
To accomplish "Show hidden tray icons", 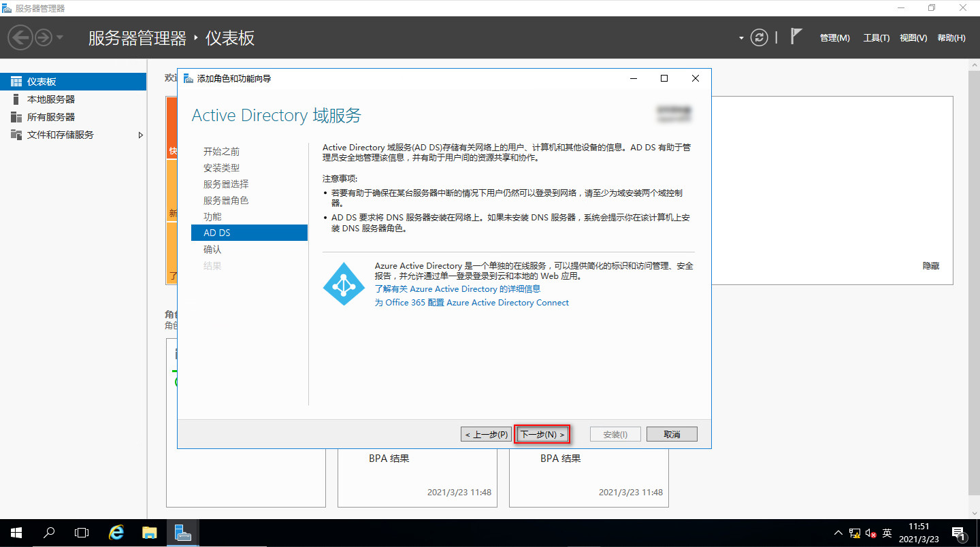I will pos(838,533).
